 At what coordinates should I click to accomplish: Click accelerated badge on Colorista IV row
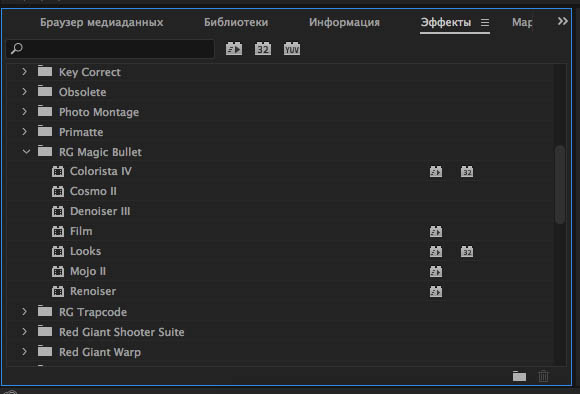(436, 172)
